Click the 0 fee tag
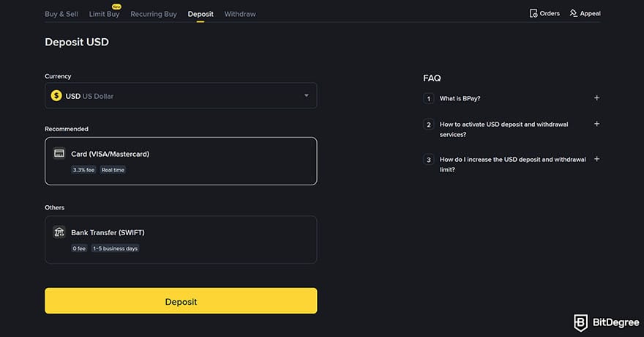This screenshot has width=644, height=337. click(79, 248)
